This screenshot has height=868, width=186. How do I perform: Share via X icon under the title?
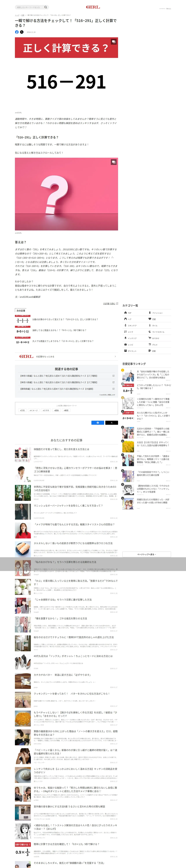[22, 32]
